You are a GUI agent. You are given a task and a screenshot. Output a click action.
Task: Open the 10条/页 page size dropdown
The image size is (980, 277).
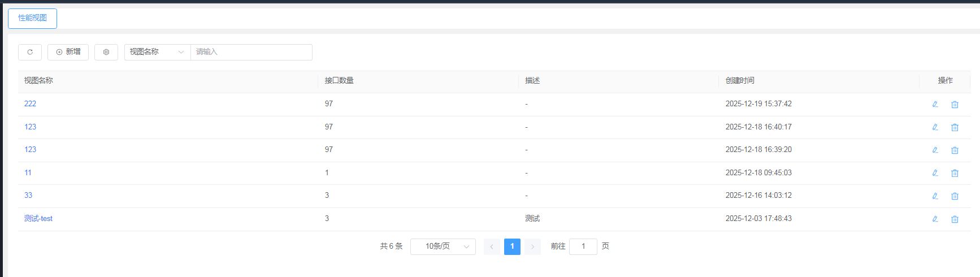(x=443, y=246)
